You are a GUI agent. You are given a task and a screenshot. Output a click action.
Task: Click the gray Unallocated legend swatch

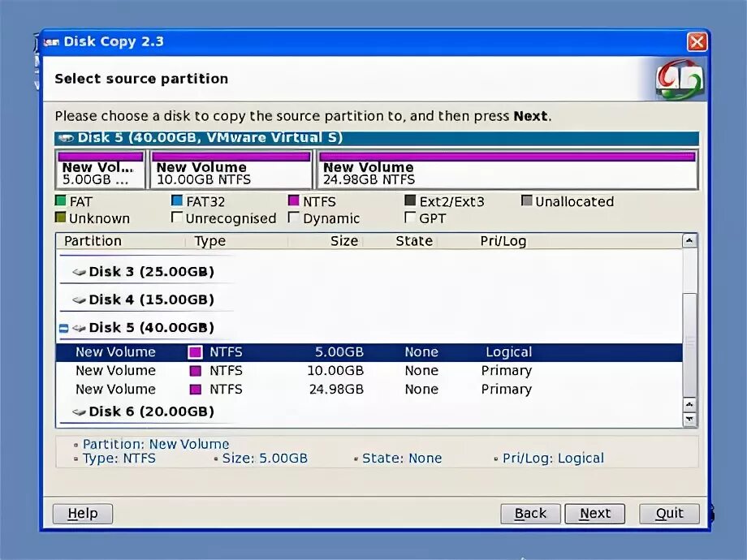pos(526,200)
